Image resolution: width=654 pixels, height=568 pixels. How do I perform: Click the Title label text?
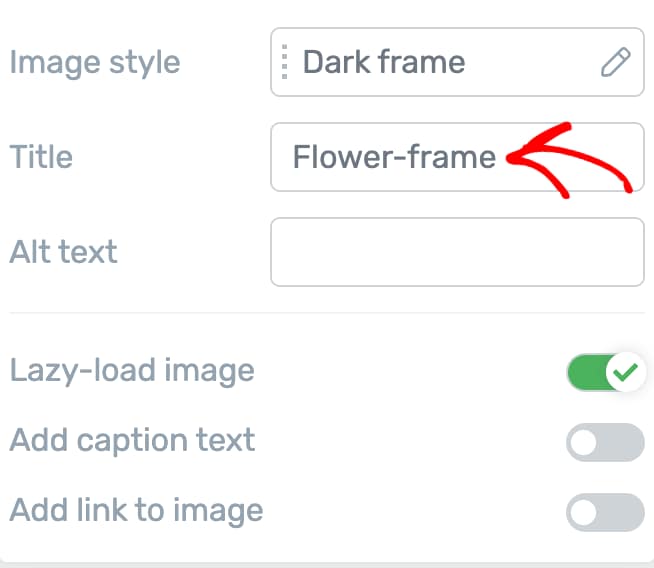point(41,157)
